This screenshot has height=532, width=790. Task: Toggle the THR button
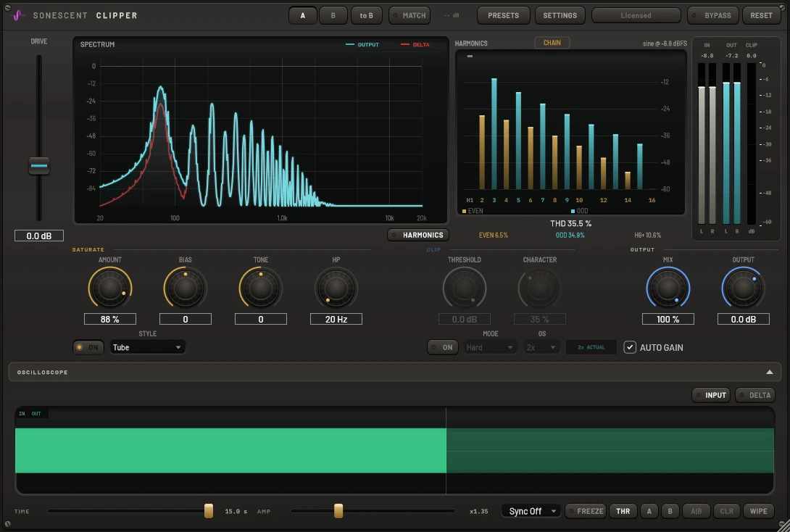(623, 511)
